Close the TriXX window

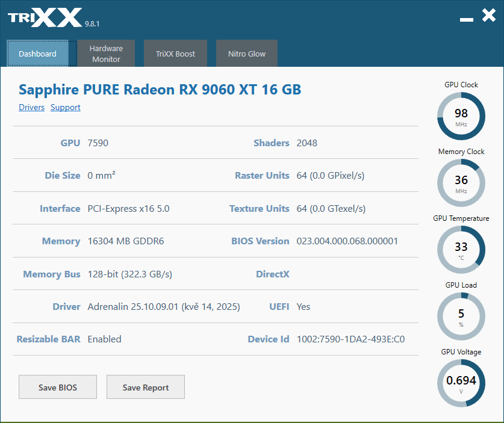point(489,15)
